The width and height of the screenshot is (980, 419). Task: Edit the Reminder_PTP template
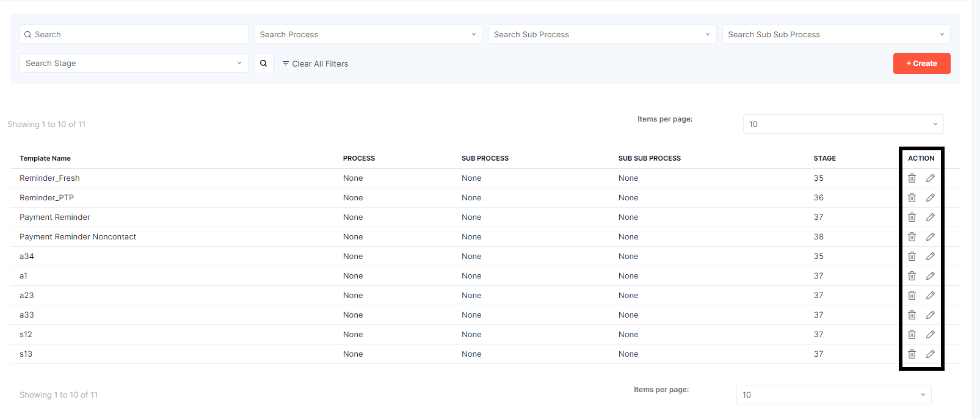tap(931, 198)
